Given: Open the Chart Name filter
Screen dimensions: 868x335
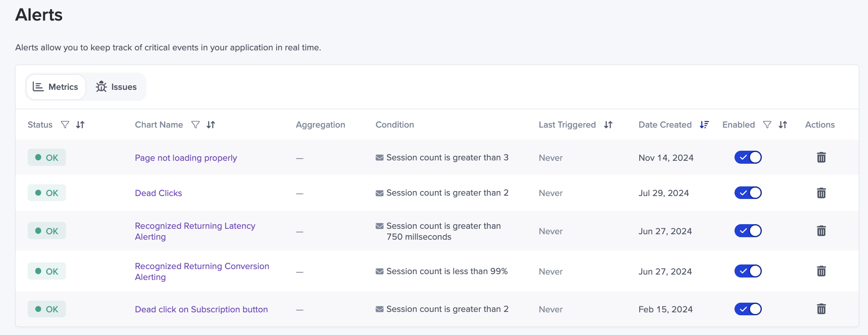Looking at the screenshot, I should tap(196, 125).
